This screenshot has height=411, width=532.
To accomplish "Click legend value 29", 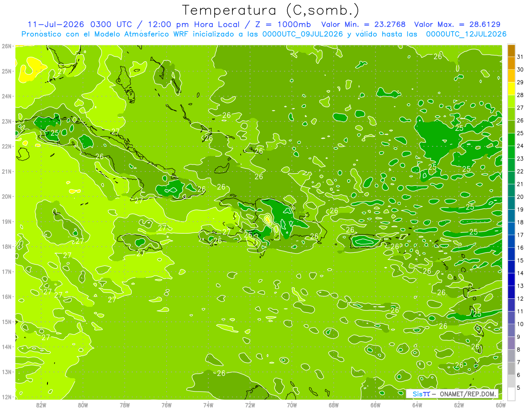I will [520, 82].
